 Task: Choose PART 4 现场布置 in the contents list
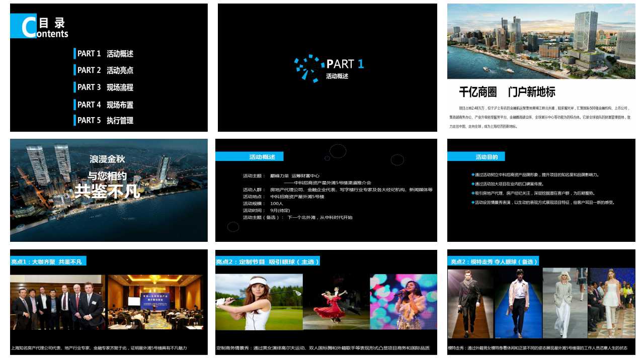105,105
